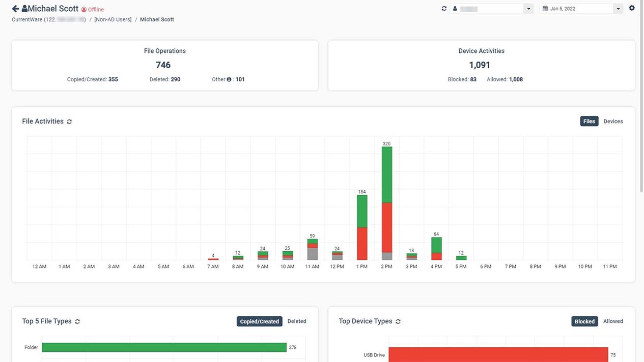Click the Device Activities total 1,091

pos(480,65)
